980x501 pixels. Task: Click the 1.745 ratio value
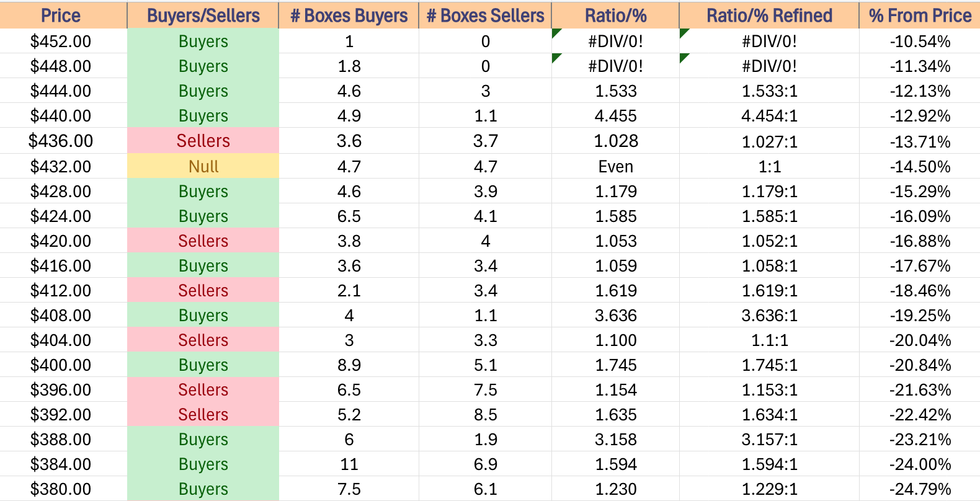pyautogui.click(x=616, y=365)
